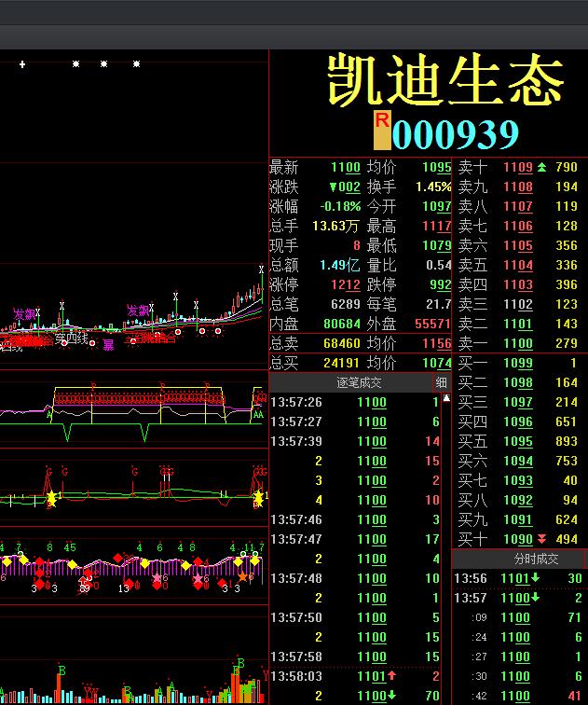Select the 逐笔成交 panel header
Image resolution: width=588 pixels, height=705 pixels.
pos(359,382)
